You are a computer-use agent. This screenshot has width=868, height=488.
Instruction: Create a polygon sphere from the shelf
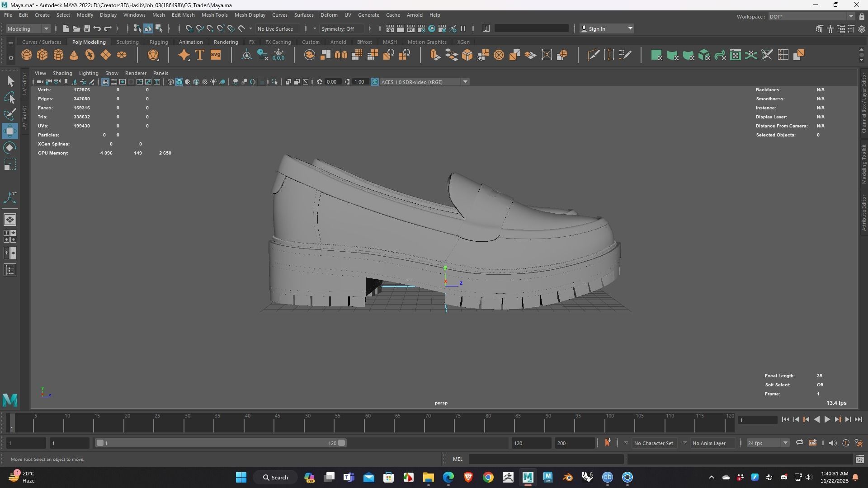27,55
